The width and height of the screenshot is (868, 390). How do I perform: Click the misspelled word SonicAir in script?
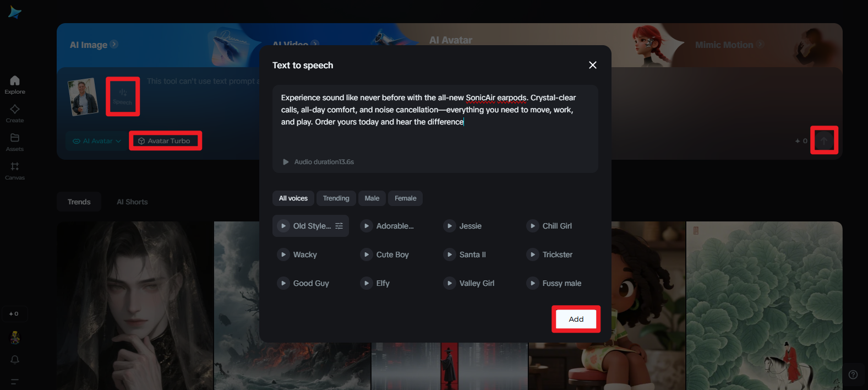[x=481, y=97]
